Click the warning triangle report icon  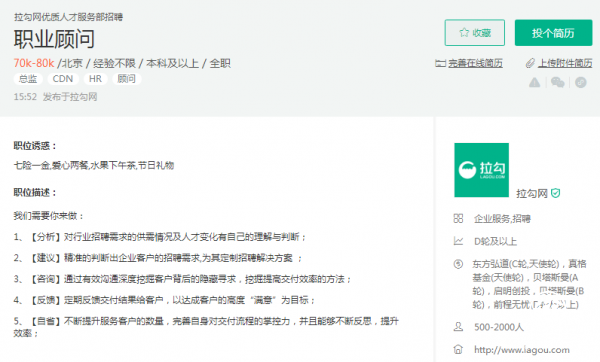coord(535,82)
